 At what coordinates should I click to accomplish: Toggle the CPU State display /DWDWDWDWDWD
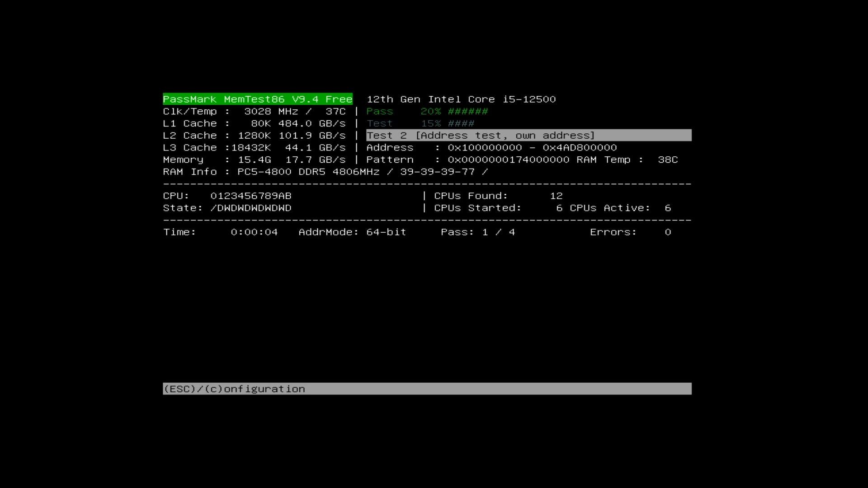click(x=227, y=208)
